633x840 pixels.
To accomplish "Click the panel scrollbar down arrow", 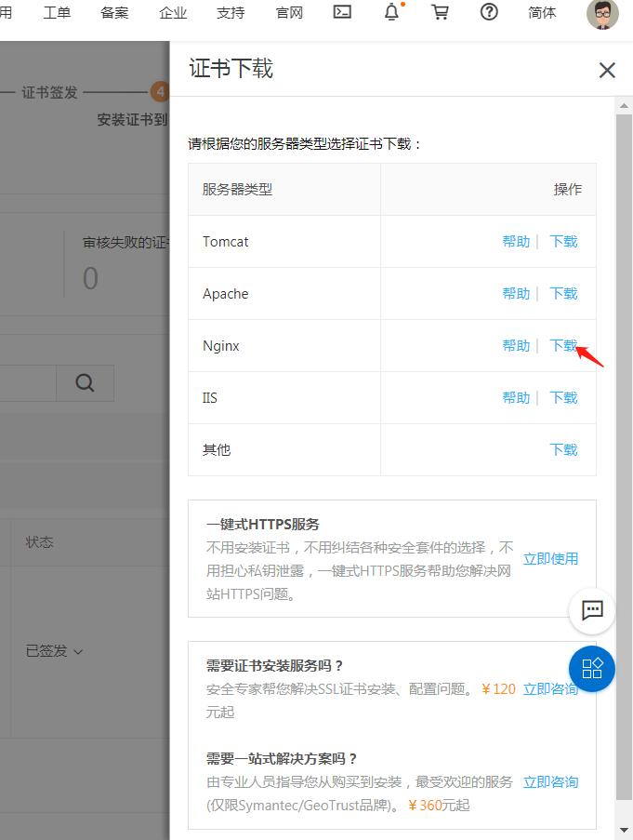I will (x=624, y=829).
